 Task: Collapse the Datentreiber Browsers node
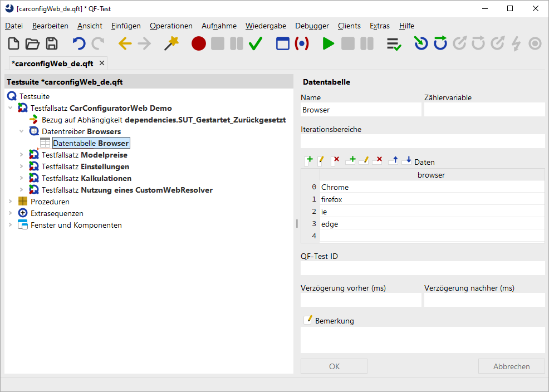(x=22, y=131)
